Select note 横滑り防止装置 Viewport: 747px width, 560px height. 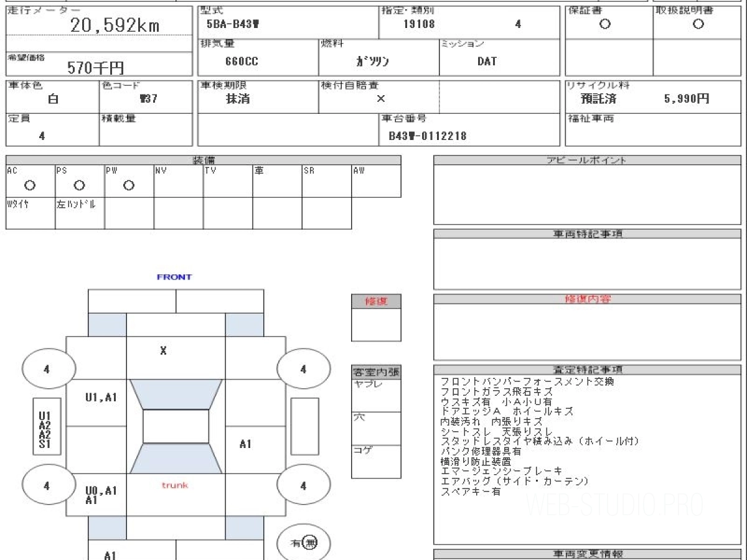(x=476, y=461)
